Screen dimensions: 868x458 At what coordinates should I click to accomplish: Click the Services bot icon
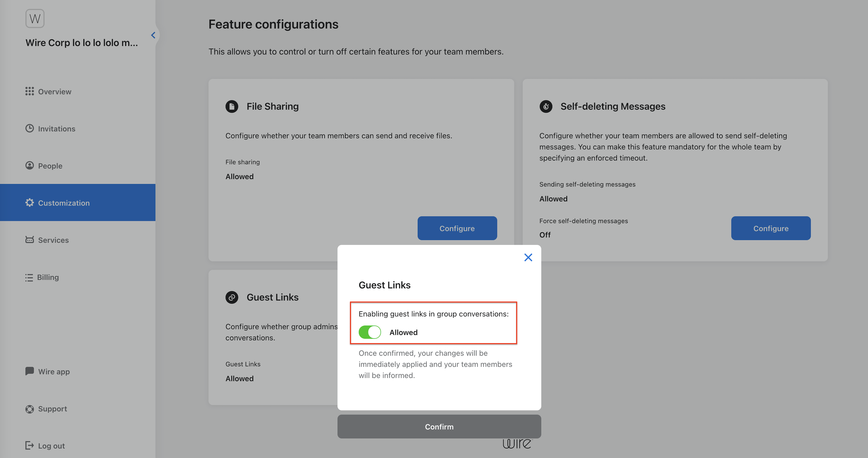click(29, 239)
